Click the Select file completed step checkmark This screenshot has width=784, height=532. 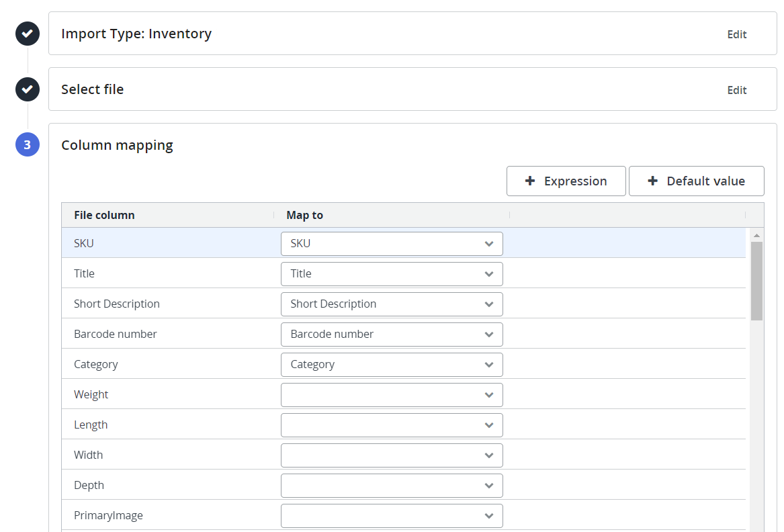point(28,89)
